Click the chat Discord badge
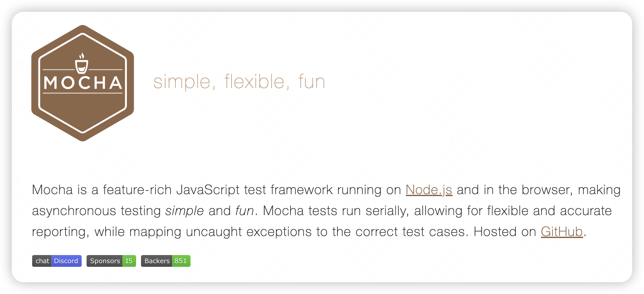The width and height of the screenshot is (644, 294). click(57, 261)
